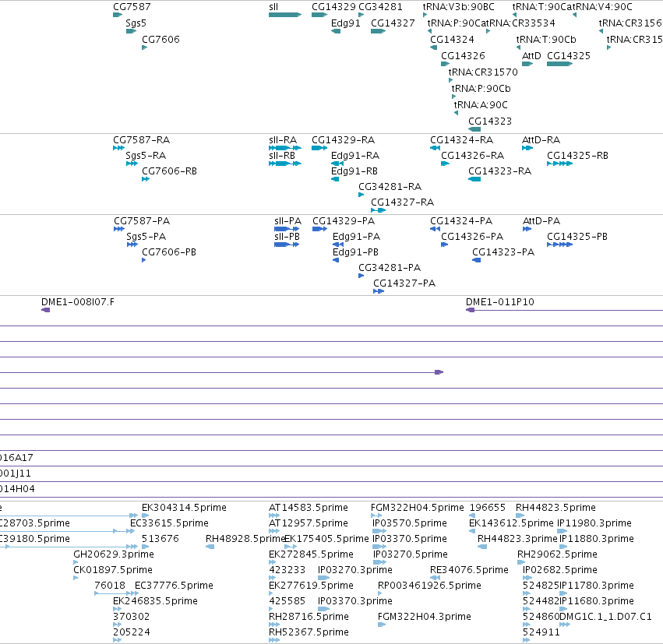The height and width of the screenshot is (644, 663).
Task: Click CG14324-RA transcript label
Action: click(462, 140)
